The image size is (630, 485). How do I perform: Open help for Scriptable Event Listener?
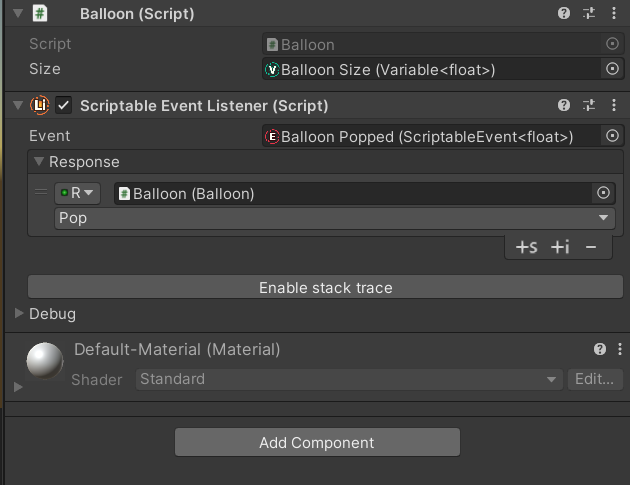pyautogui.click(x=564, y=105)
